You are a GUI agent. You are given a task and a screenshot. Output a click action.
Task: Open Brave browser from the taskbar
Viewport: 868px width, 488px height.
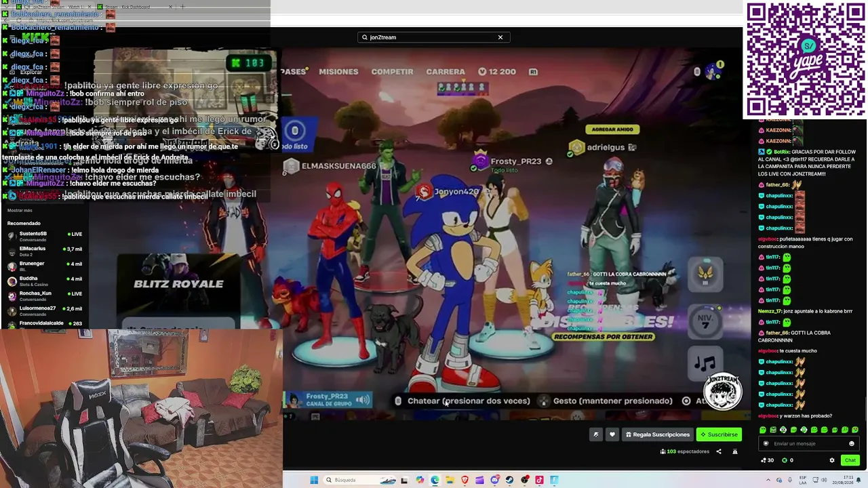point(465,480)
